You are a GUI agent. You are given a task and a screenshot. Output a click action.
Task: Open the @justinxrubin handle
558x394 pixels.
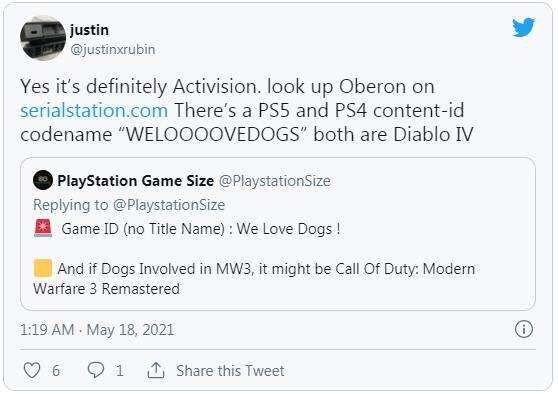coord(113,49)
